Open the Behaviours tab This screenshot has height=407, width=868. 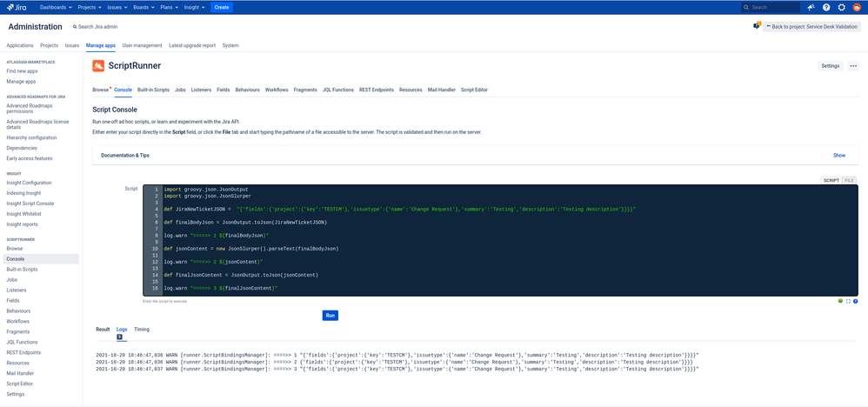(x=248, y=90)
